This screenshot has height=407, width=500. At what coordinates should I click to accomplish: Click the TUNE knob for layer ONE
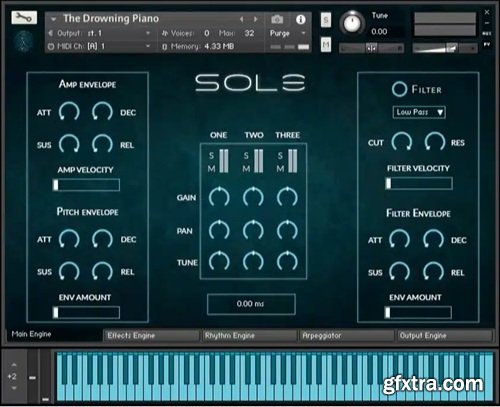219,261
